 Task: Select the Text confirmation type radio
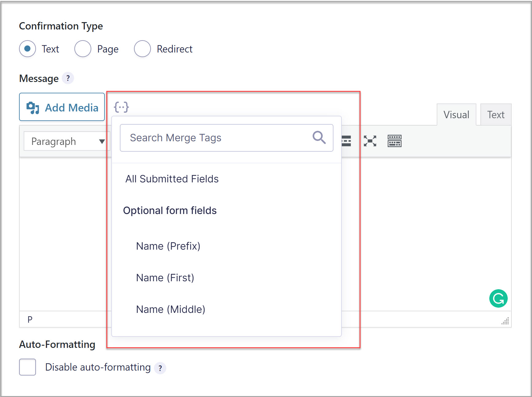(x=27, y=49)
